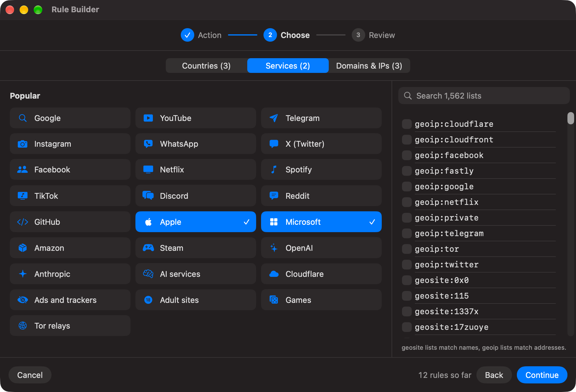576x392 pixels.
Task: Go to the Action step
Action: (201, 35)
